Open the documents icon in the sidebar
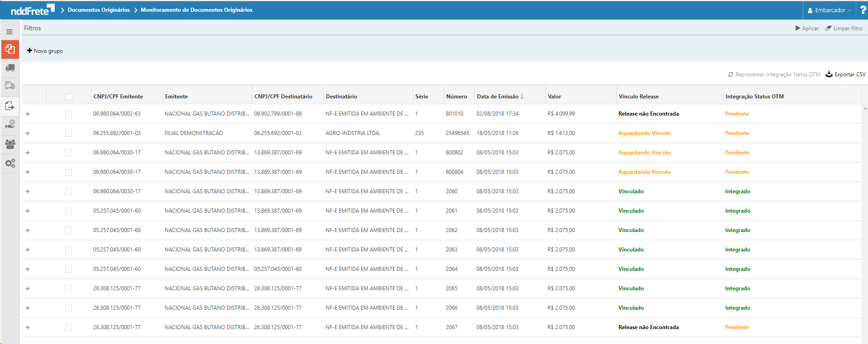868x344 pixels. (x=10, y=49)
